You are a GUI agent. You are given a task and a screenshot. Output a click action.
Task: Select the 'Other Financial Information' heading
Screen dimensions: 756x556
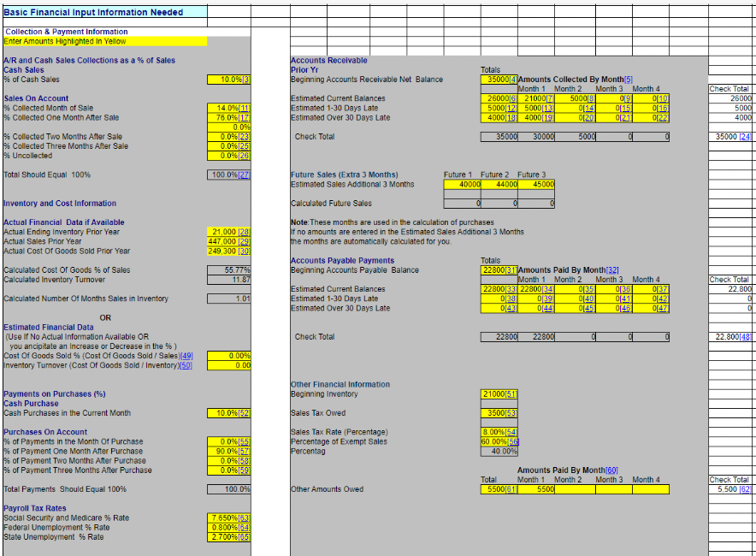(x=340, y=385)
